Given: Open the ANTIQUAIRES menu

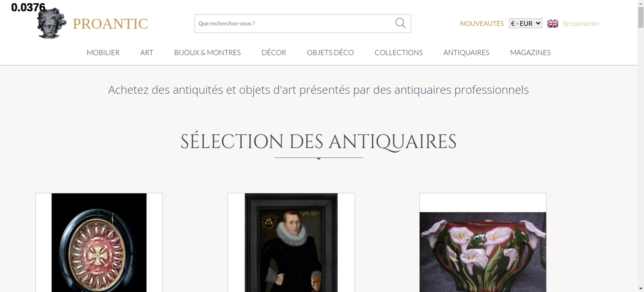Looking at the screenshot, I should point(466,52).
